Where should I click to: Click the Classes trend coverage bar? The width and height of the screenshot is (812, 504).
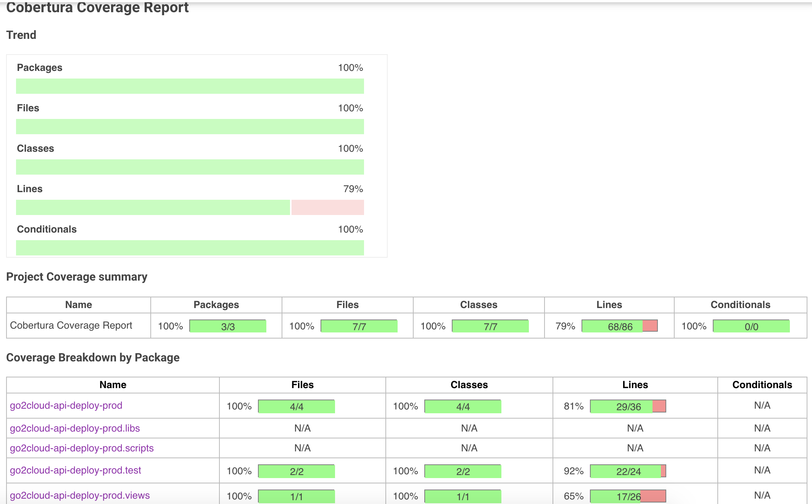190,167
